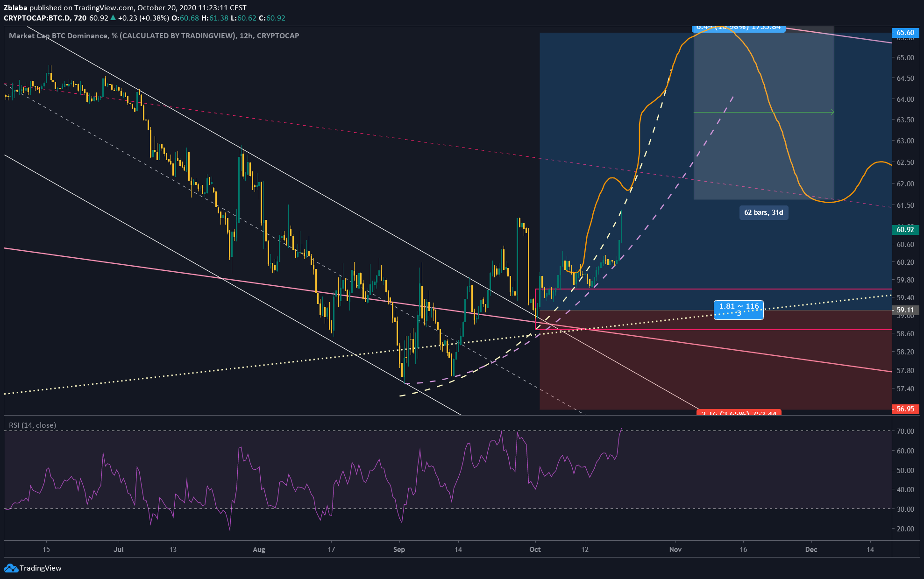
Task: Click the red stop-loss percentage label
Action: pos(739,413)
